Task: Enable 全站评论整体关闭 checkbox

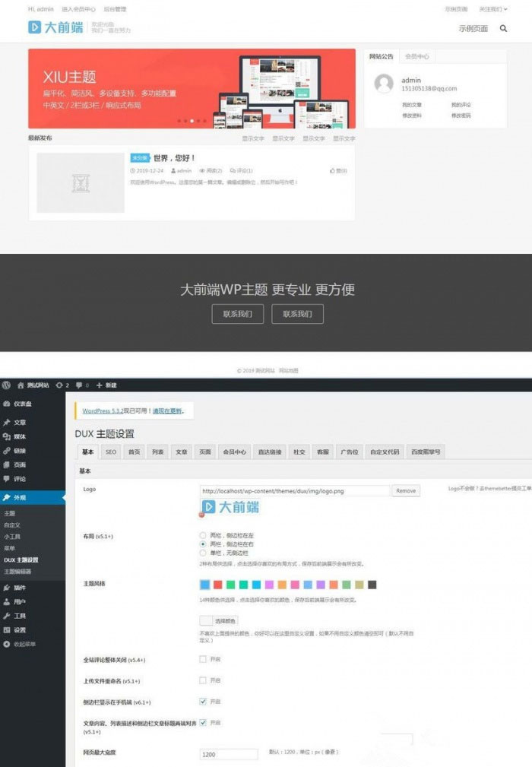Action: pyautogui.click(x=203, y=659)
